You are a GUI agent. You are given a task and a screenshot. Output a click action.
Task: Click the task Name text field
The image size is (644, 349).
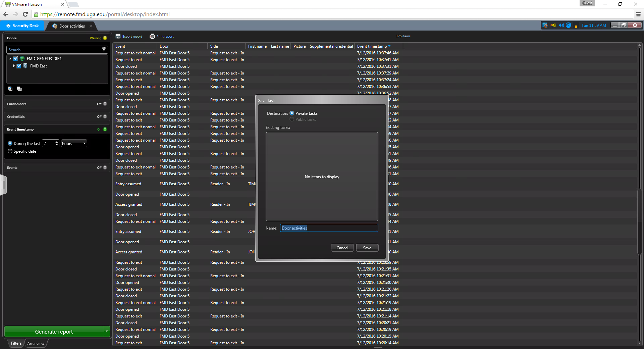(329, 228)
